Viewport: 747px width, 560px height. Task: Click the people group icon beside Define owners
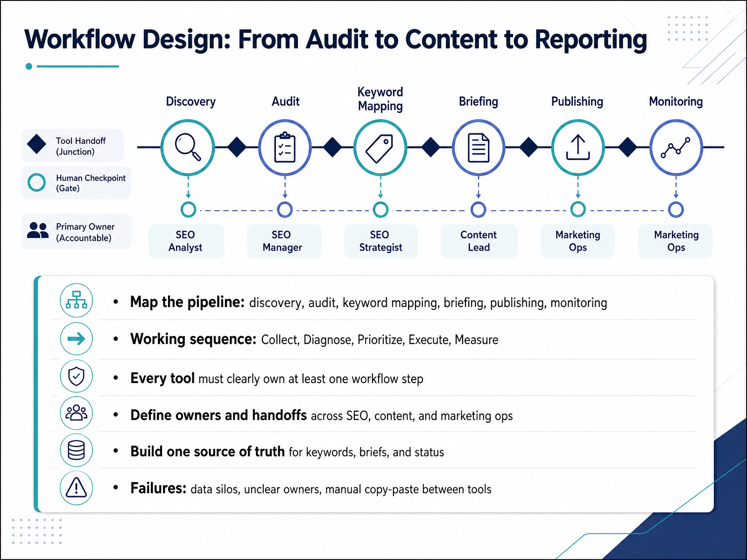pos(77,413)
